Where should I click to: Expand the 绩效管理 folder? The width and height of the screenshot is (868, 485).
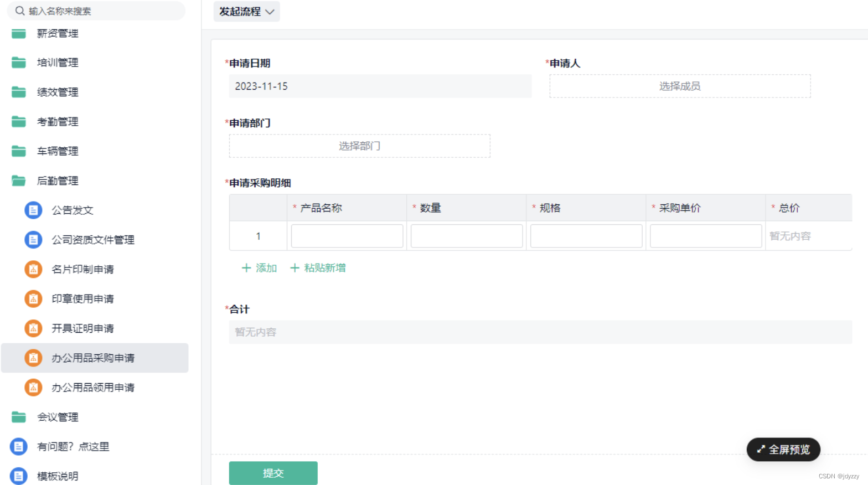coord(58,92)
